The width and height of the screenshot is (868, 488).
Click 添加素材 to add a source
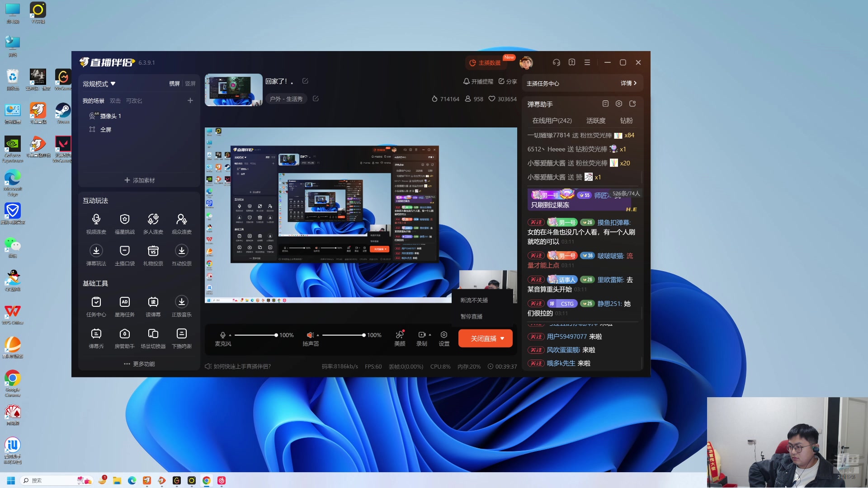click(139, 180)
